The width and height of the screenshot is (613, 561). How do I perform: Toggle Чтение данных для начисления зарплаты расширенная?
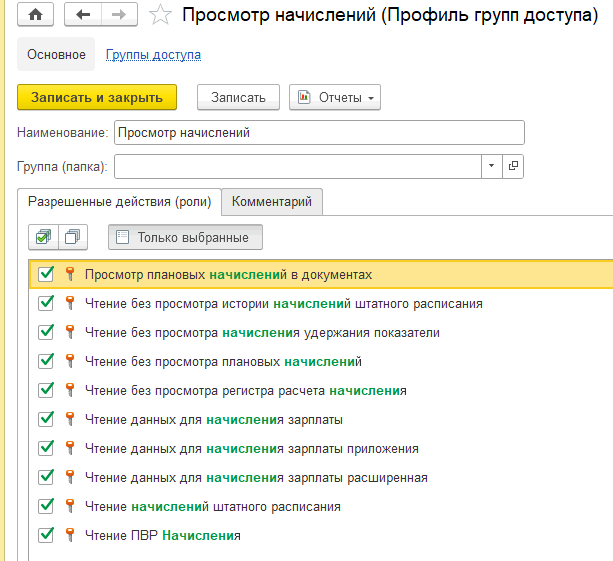46,477
